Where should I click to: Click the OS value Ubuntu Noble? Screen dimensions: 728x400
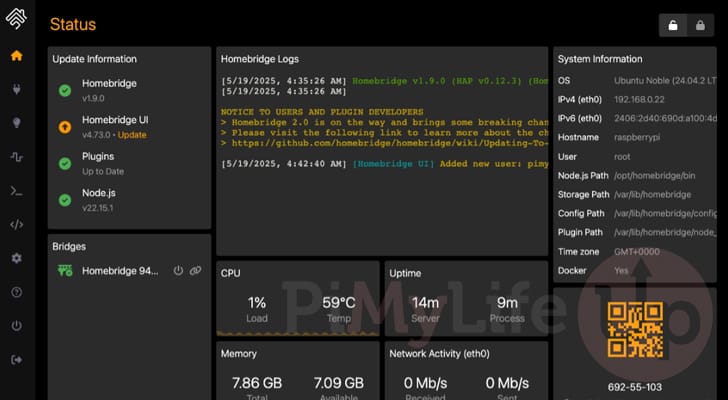pos(665,81)
